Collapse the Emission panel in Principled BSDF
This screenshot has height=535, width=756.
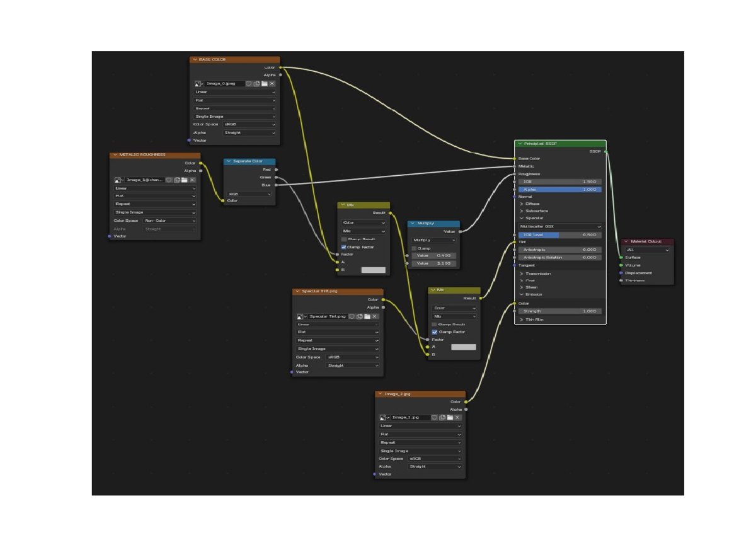[522, 294]
